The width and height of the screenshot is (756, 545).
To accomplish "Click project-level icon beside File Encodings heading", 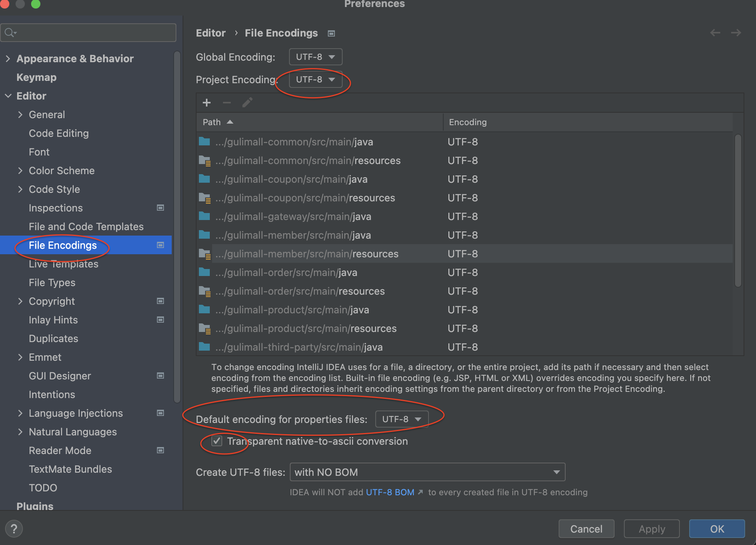I will 331,33.
